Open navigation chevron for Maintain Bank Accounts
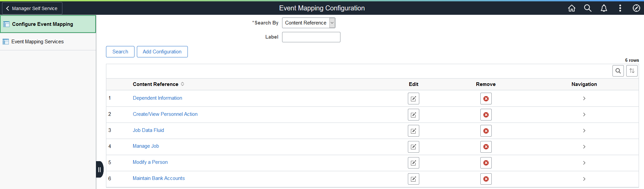This screenshot has width=644, height=189. [584, 179]
